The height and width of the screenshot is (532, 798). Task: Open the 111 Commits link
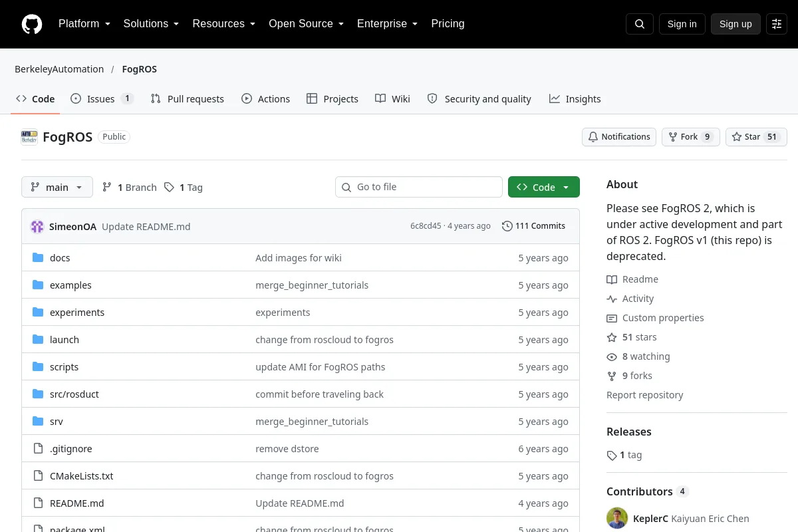pyautogui.click(x=534, y=226)
